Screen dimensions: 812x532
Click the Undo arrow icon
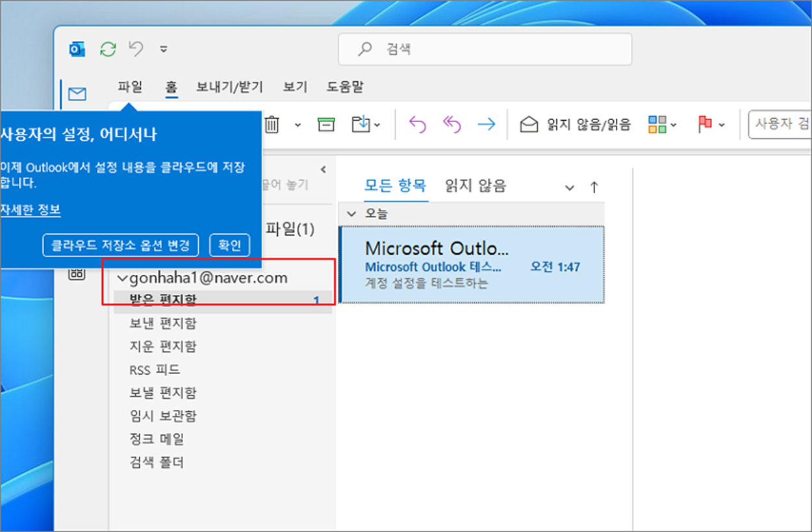pos(136,49)
